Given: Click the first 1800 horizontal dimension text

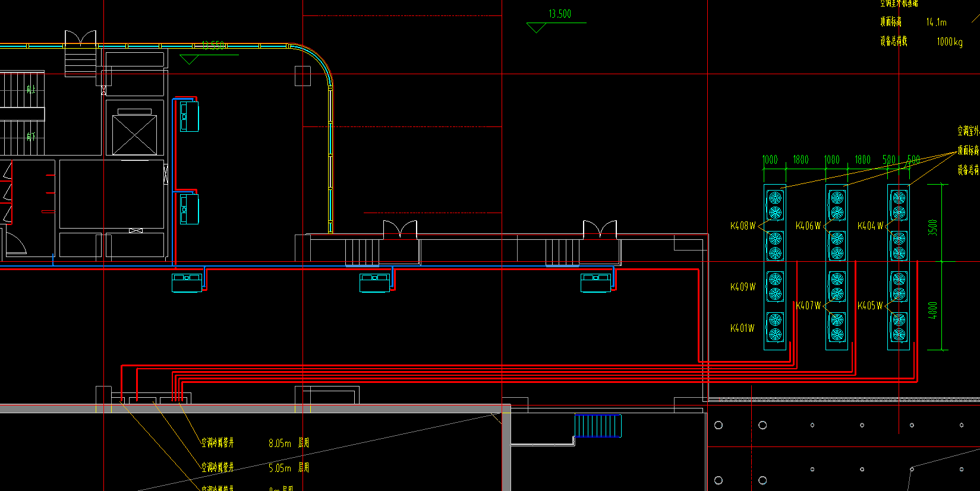Looking at the screenshot, I should tap(801, 160).
